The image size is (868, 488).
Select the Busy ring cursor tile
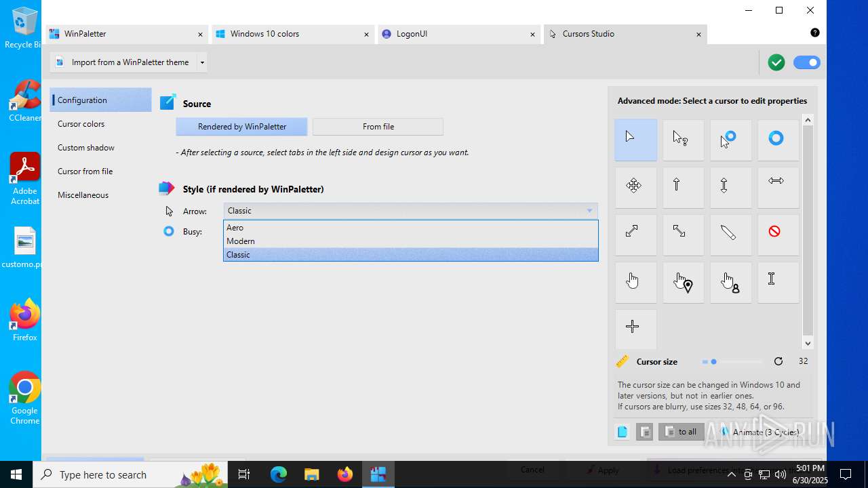point(778,140)
